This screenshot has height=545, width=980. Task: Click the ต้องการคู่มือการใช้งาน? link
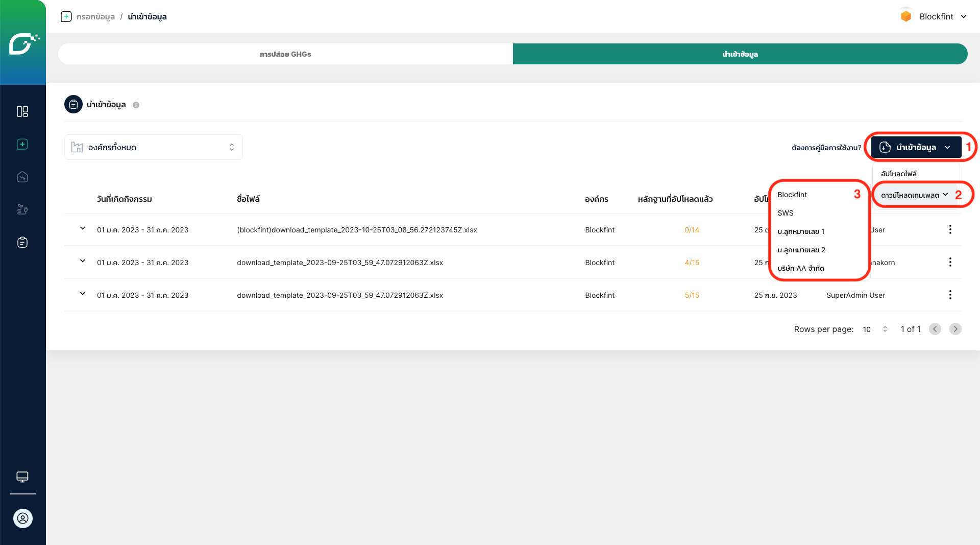pos(826,148)
